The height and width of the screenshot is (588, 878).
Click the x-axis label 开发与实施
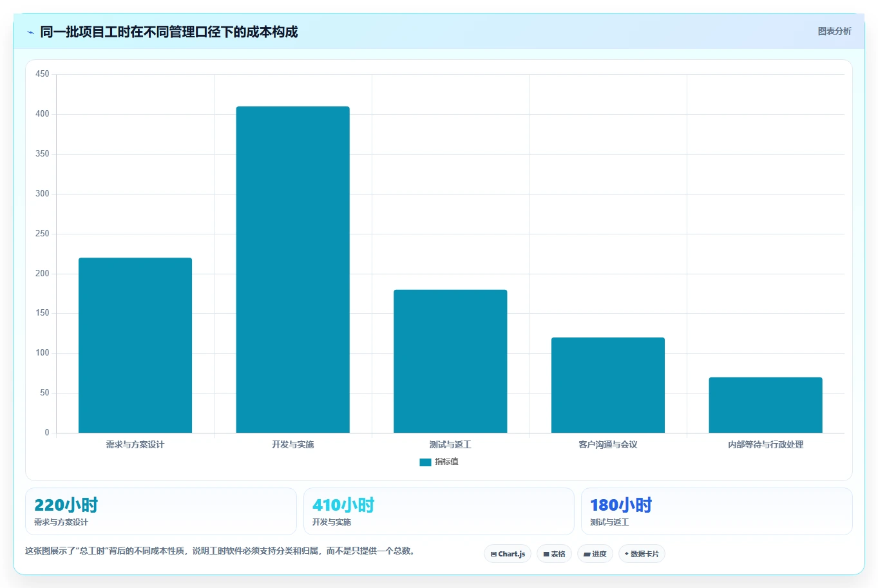tap(292, 444)
